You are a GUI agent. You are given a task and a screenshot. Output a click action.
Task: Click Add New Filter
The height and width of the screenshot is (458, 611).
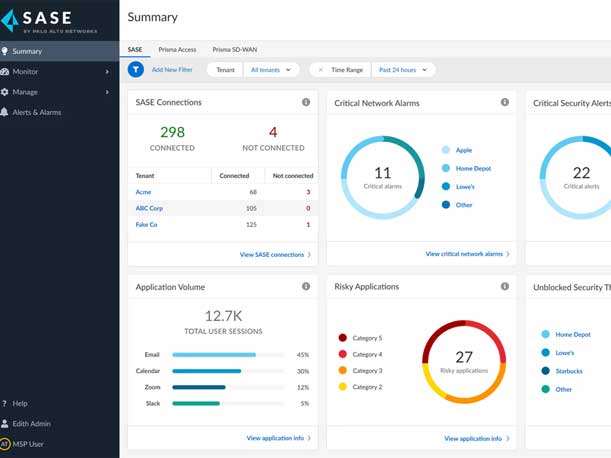pyautogui.click(x=172, y=70)
